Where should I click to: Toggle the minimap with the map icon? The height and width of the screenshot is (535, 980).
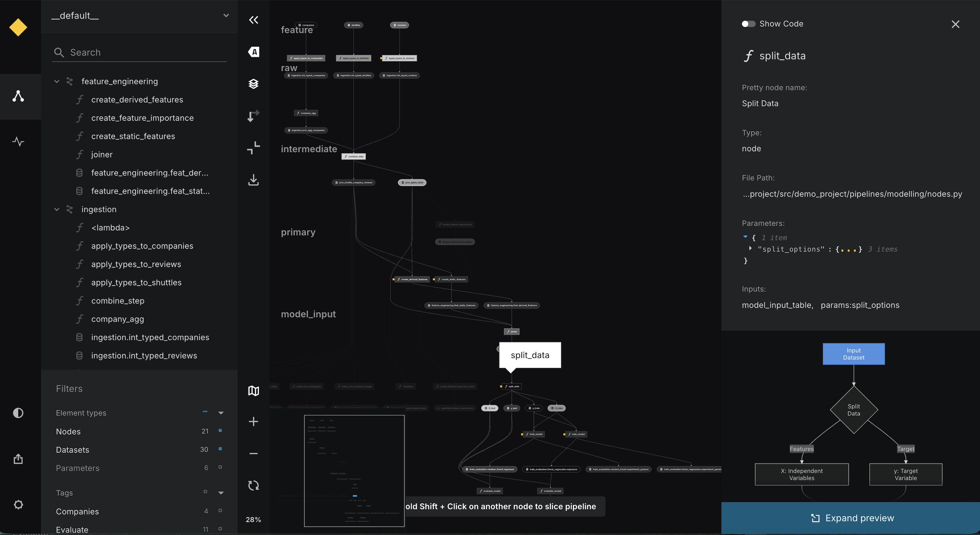tap(253, 391)
